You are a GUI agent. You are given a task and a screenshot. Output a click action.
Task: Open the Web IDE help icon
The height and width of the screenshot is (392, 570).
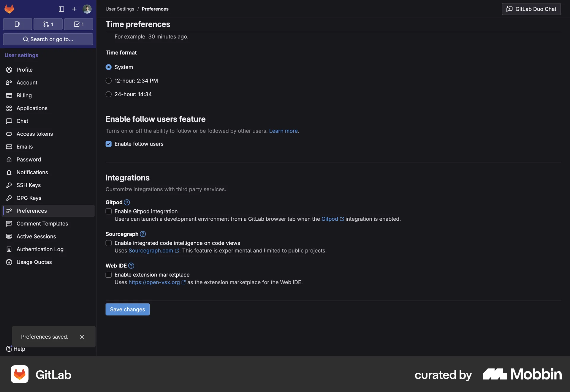click(131, 266)
